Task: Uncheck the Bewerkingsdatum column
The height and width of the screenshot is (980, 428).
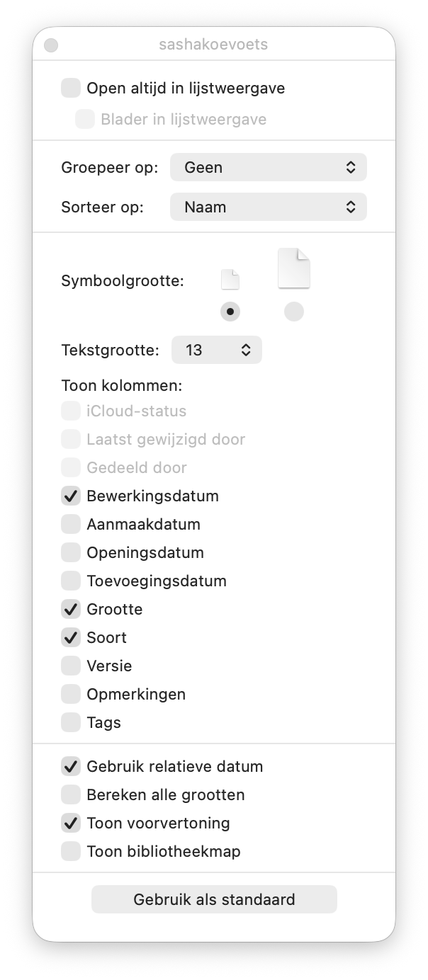Action: pos(71,496)
